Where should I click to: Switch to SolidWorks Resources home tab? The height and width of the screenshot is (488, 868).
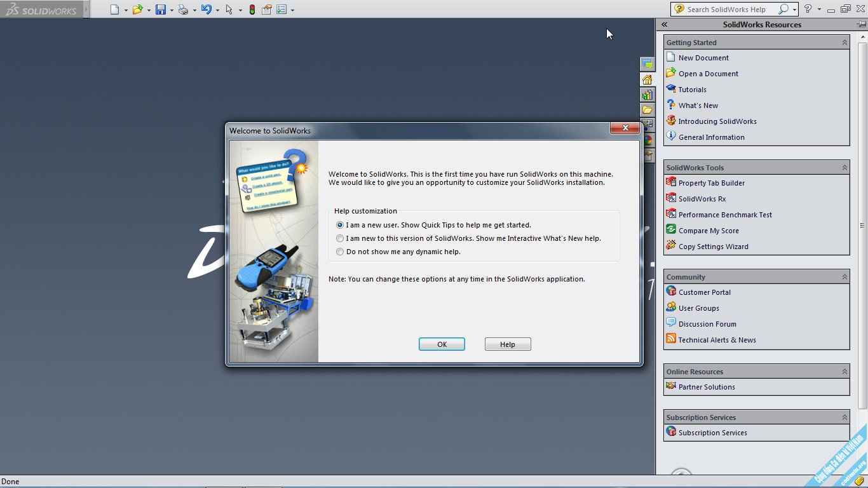tap(648, 79)
